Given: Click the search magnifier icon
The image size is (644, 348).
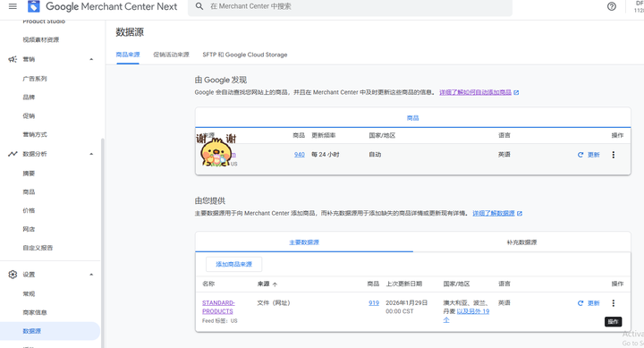Looking at the screenshot, I should (x=199, y=6).
